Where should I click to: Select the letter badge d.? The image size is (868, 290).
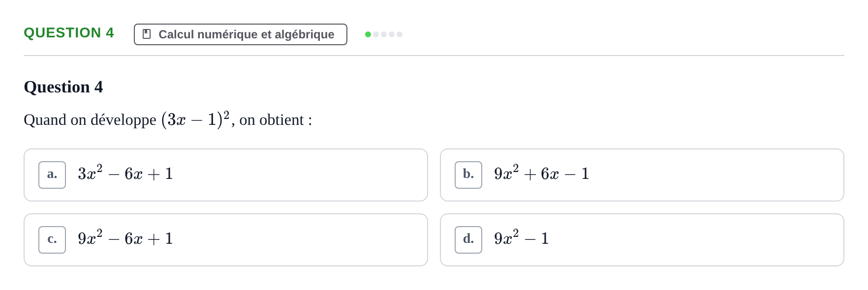point(468,240)
